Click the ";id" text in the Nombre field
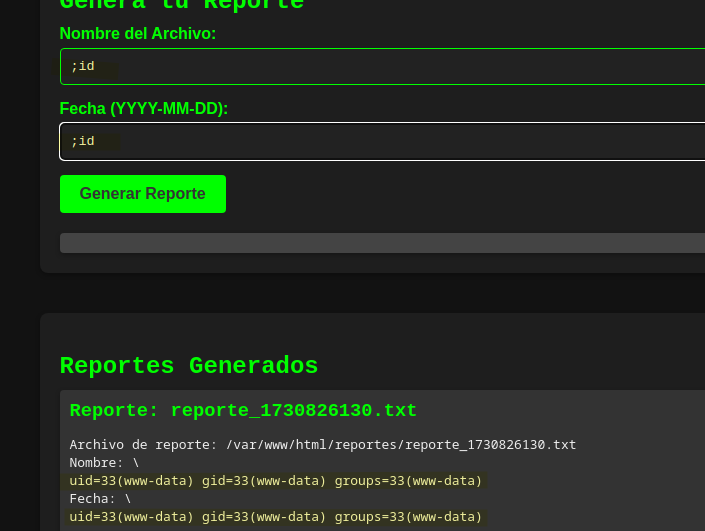 [83, 67]
